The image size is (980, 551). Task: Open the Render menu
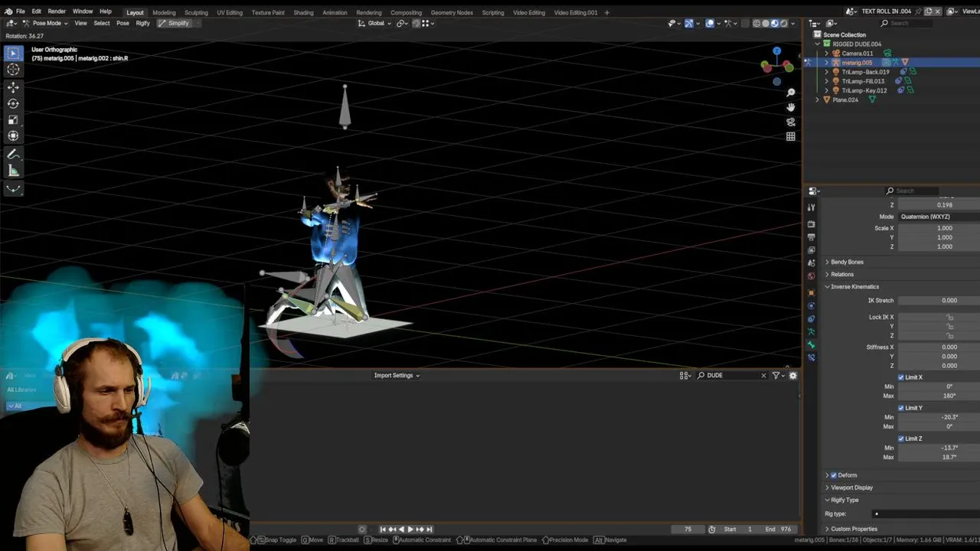[57, 11]
